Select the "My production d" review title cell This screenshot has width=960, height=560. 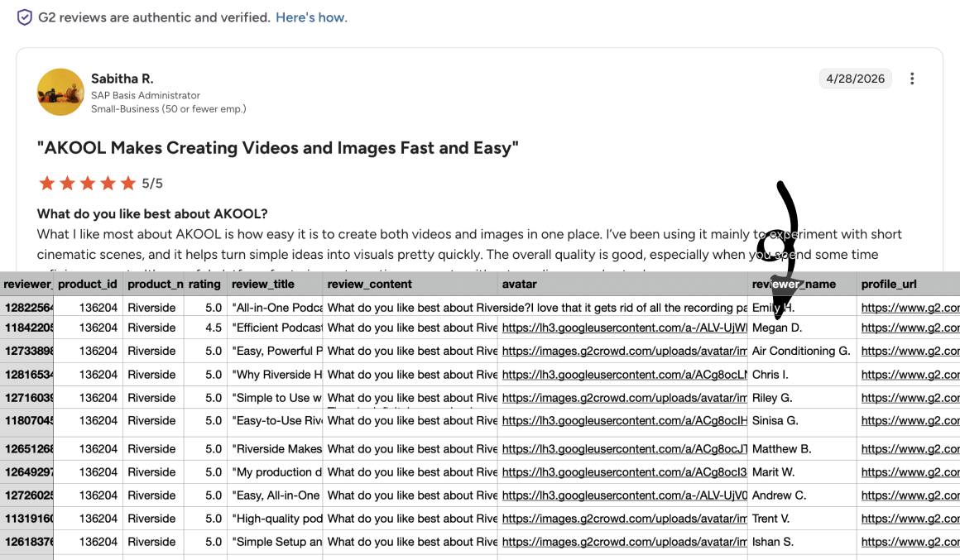point(275,472)
